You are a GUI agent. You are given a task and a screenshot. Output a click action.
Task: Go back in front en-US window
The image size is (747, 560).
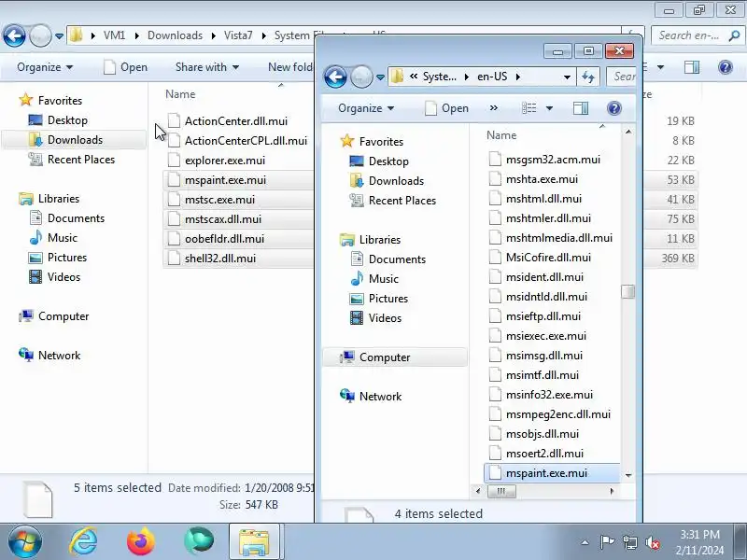(335, 77)
